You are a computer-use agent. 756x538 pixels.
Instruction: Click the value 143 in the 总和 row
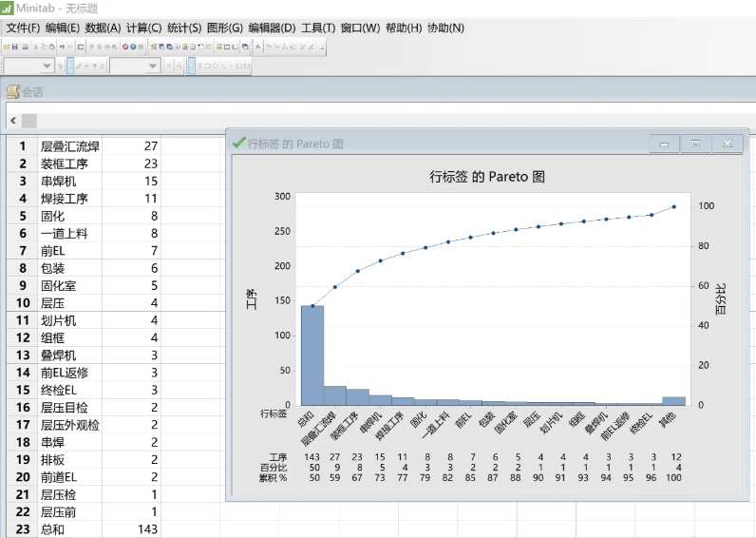[x=147, y=529]
